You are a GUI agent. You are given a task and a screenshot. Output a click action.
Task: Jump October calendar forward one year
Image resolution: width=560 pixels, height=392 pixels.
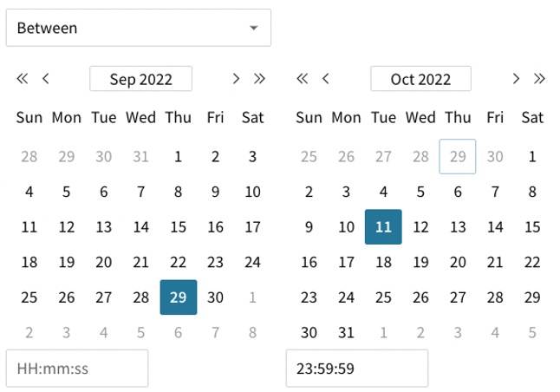(539, 79)
